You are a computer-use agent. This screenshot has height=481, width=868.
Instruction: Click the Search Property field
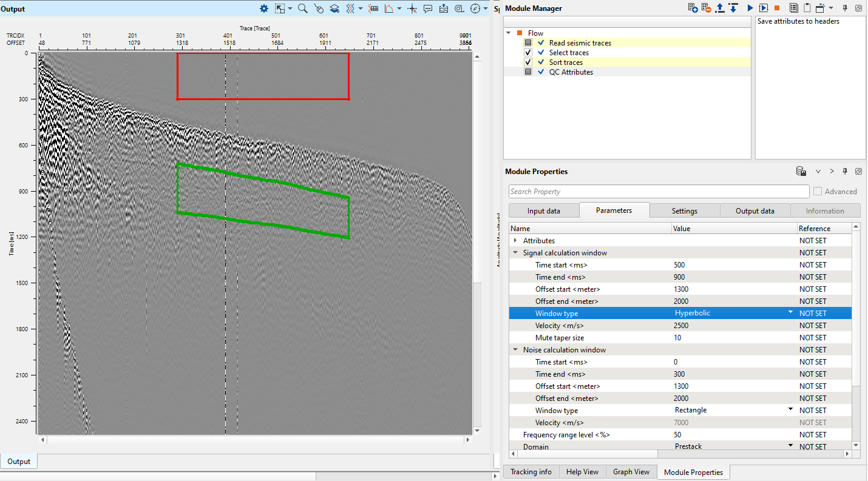[659, 192]
